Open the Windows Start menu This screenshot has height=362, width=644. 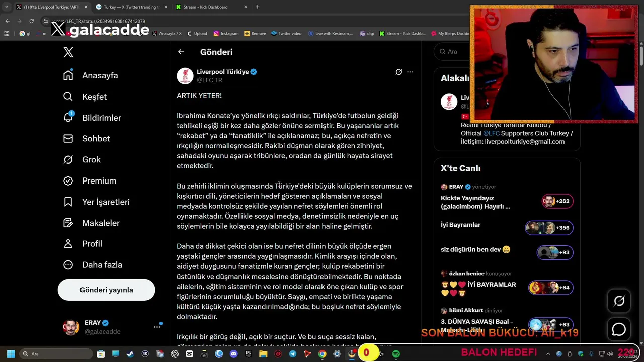[11, 354]
